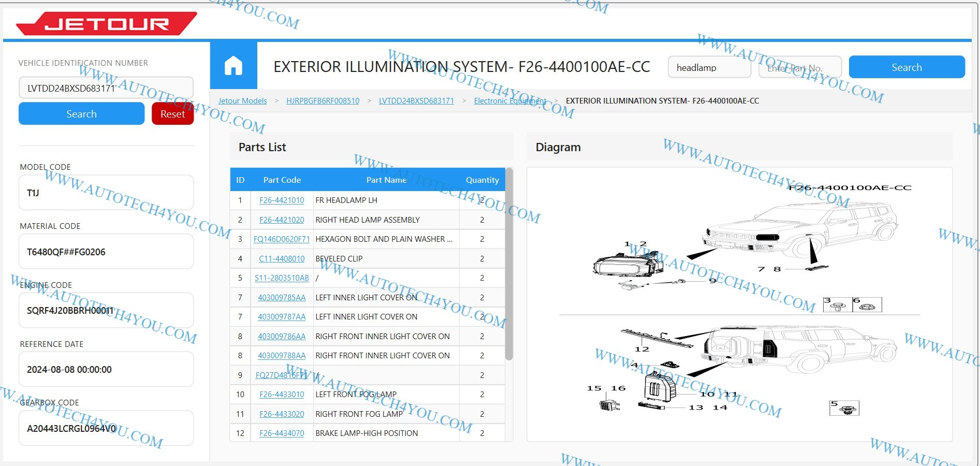Click the Enter Part No. input field
Image resolution: width=980 pixels, height=466 pixels.
[800, 67]
